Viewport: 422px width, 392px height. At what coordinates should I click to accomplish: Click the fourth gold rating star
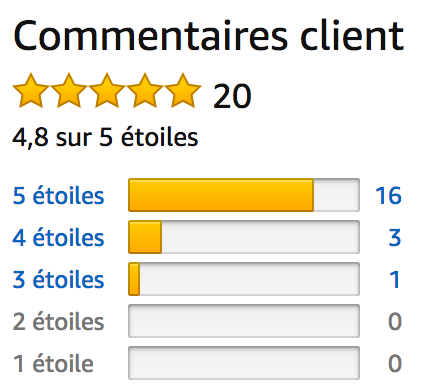145,91
